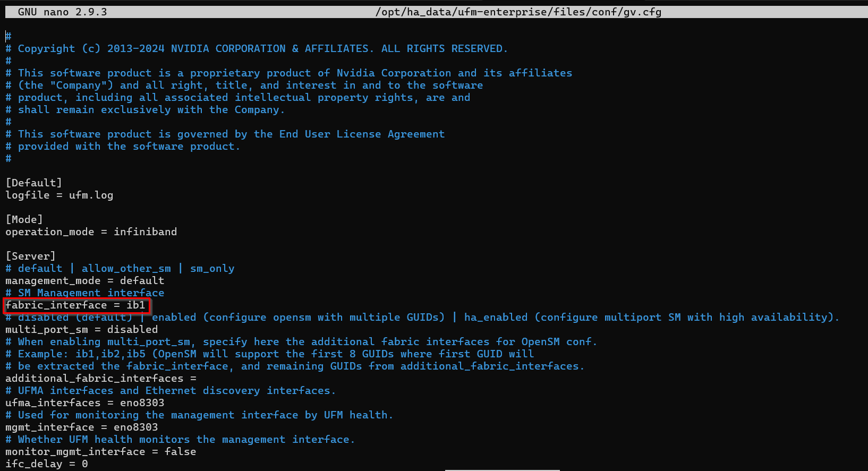Screen dimensions: 868x471
Task: Click the 'ha_enabled' text in comment line
Action: [x=496, y=318]
